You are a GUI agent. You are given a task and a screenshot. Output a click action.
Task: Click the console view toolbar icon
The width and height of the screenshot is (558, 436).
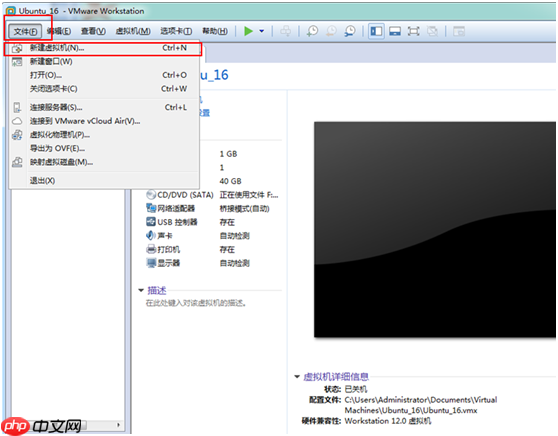pyautogui.click(x=459, y=31)
